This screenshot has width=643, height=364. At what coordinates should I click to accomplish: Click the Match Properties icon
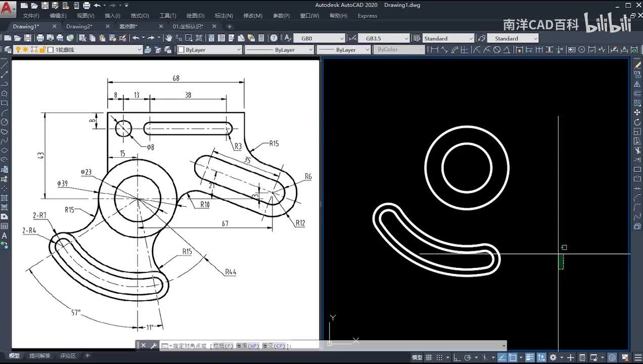click(112, 38)
